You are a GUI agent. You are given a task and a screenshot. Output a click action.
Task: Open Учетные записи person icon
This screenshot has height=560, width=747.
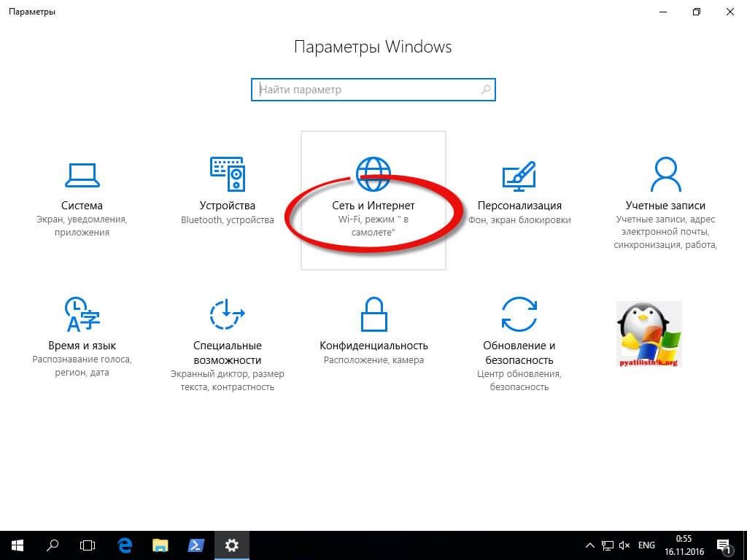665,174
